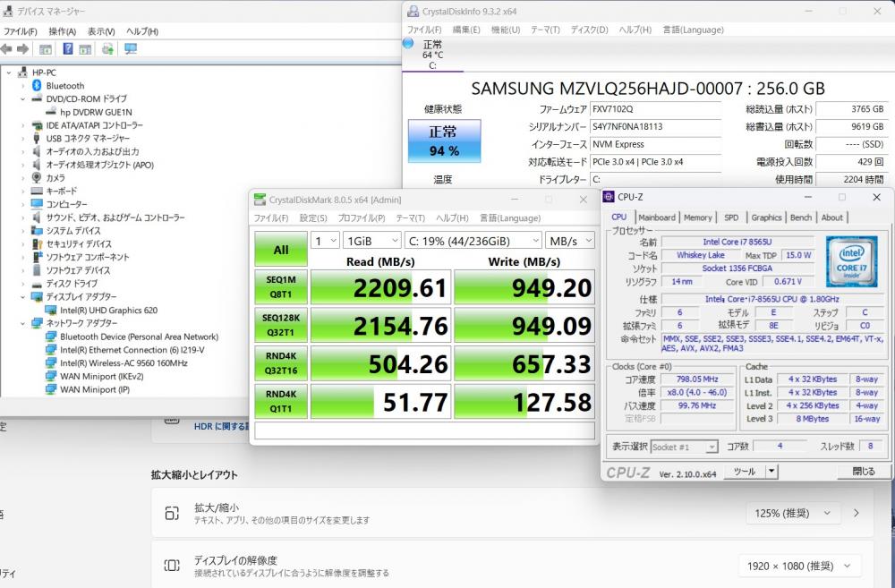The height and width of the screenshot is (588, 895).
Task: Collapse the ディスプレイ アダプター node
Action: (23, 297)
